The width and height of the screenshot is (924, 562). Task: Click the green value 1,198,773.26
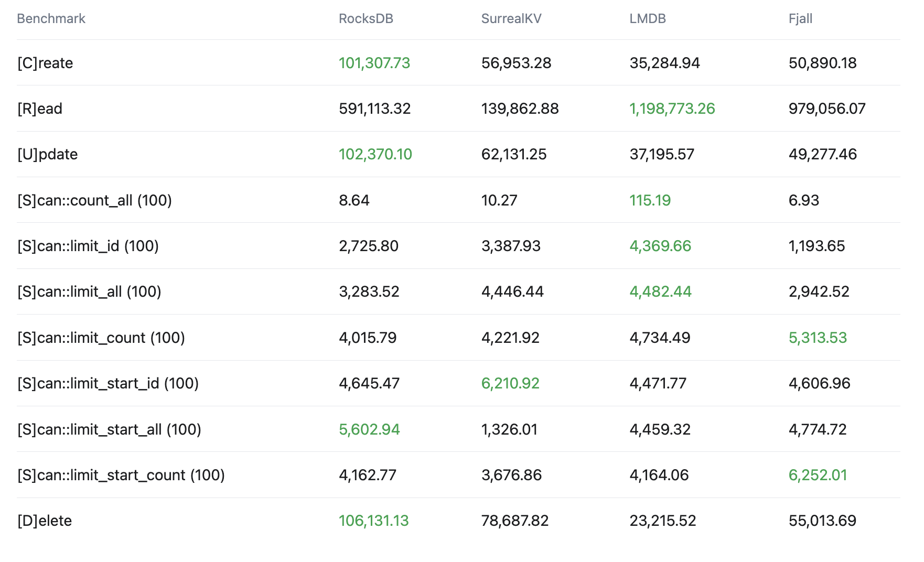click(x=672, y=109)
